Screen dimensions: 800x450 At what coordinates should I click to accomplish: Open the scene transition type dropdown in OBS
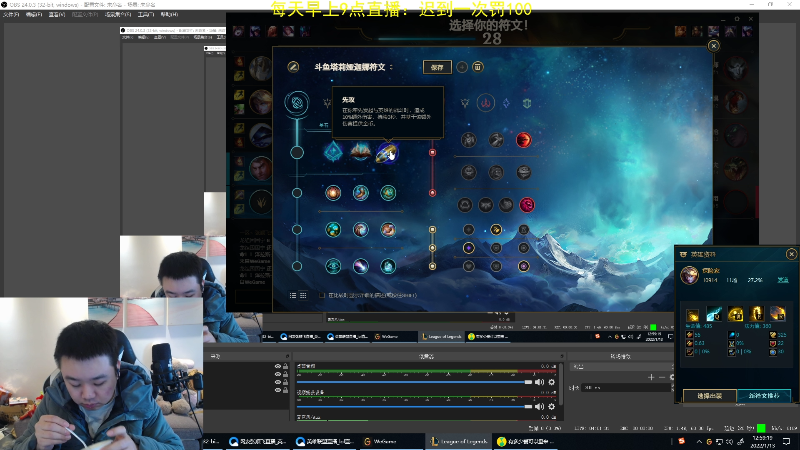622,366
